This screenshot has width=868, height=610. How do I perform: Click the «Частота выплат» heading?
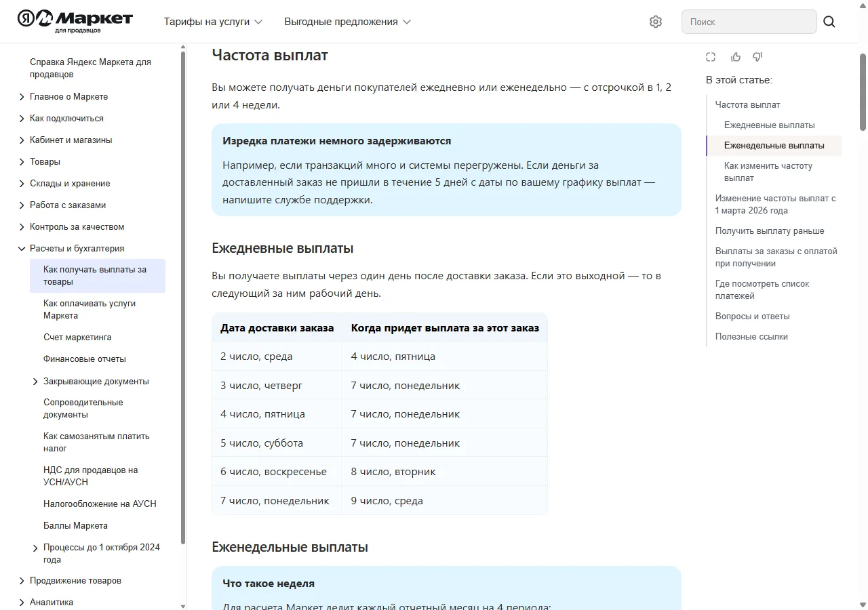(270, 55)
